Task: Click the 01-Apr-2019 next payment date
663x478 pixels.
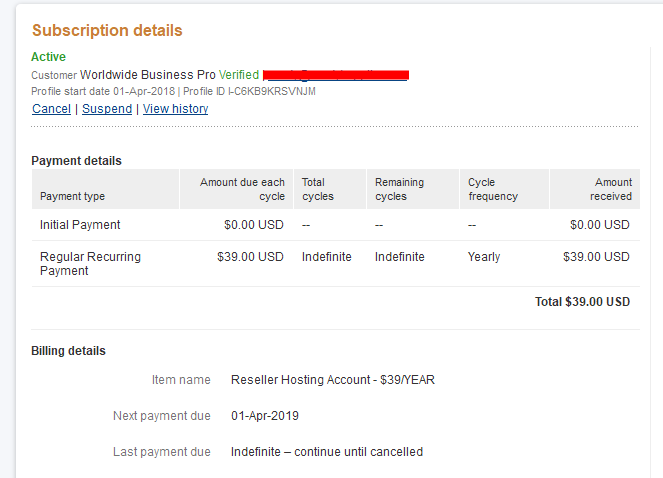Action: tap(264, 416)
